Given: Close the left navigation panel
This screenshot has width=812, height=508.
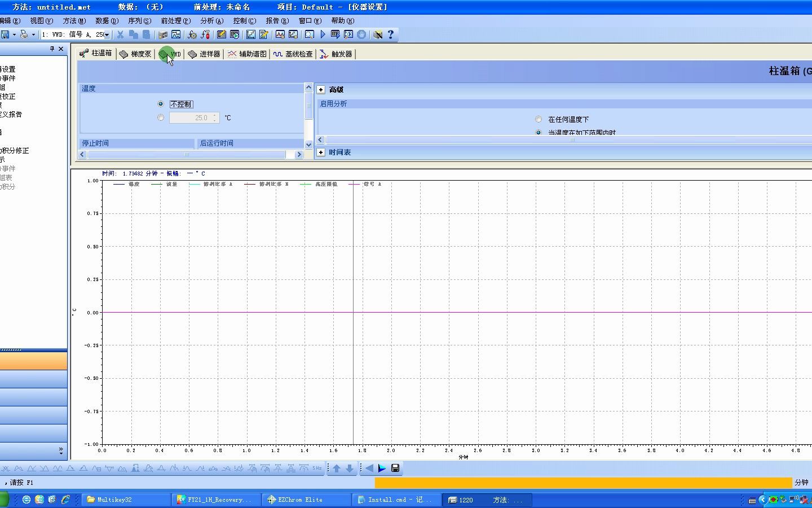Looking at the screenshot, I should click(61, 49).
